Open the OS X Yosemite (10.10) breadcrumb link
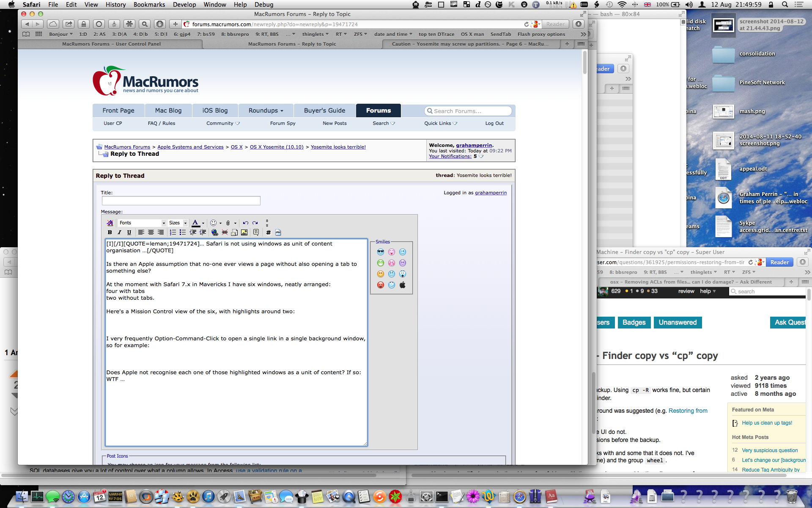The height and width of the screenshot is (508, 812). 277,147
